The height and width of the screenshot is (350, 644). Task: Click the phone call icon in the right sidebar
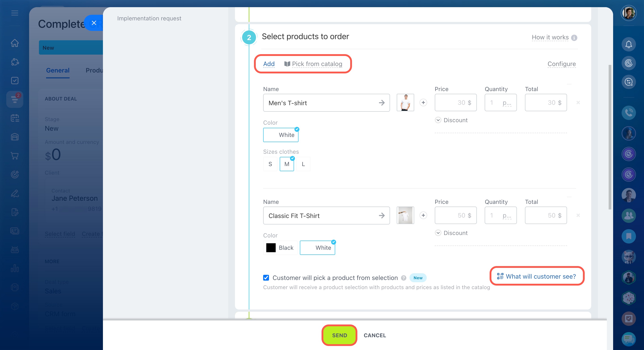[x=628, y=113]
